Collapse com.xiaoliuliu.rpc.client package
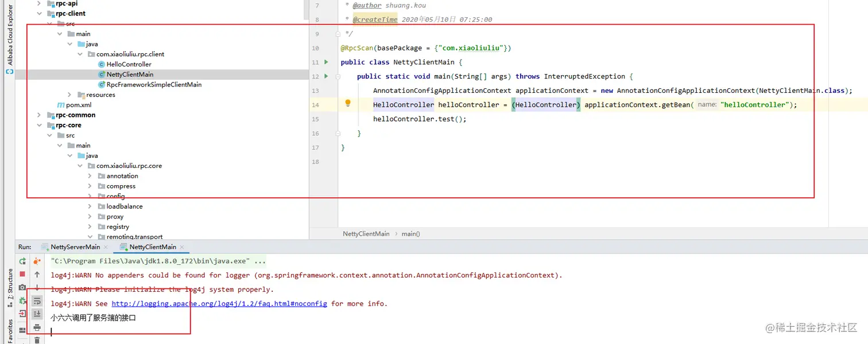This screenshot has height=344, width=868. coord(80,54)
